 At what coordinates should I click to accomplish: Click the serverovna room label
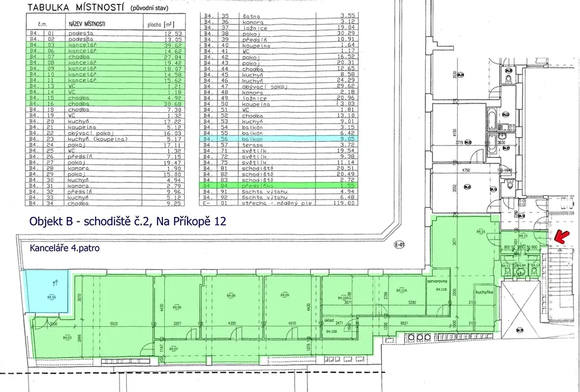[438, 282]
